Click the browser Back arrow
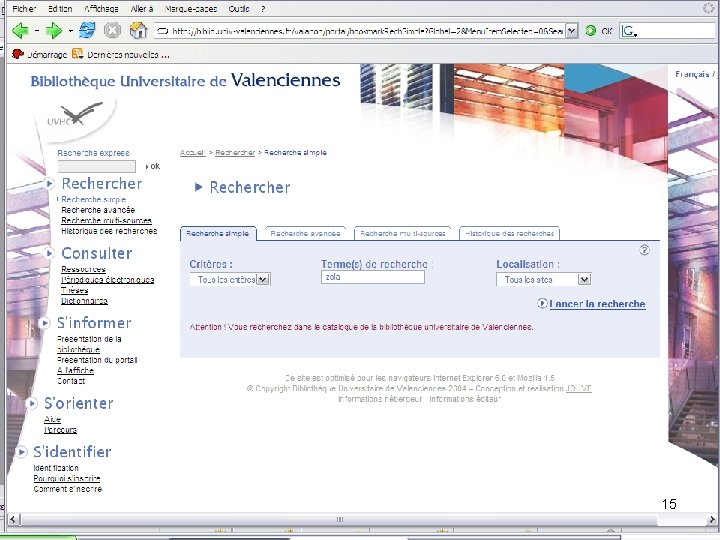Viewport: 720px width, 540px height. tap(20, 31)
